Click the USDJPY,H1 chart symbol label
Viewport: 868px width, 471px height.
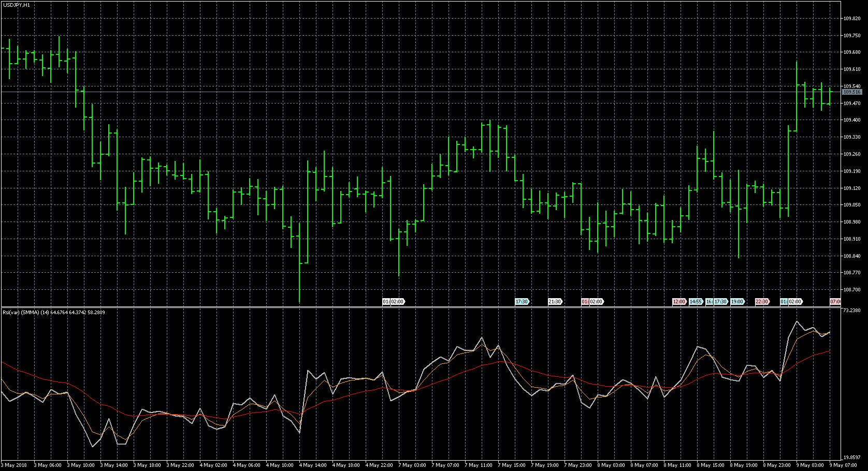click(x=17, y=5)
